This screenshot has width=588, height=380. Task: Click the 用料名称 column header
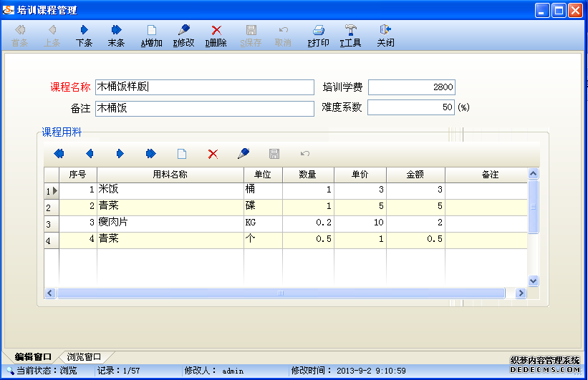pos(170,175)
